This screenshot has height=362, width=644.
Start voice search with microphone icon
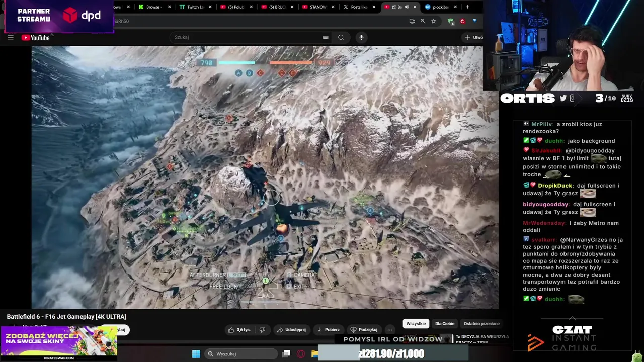361,37
